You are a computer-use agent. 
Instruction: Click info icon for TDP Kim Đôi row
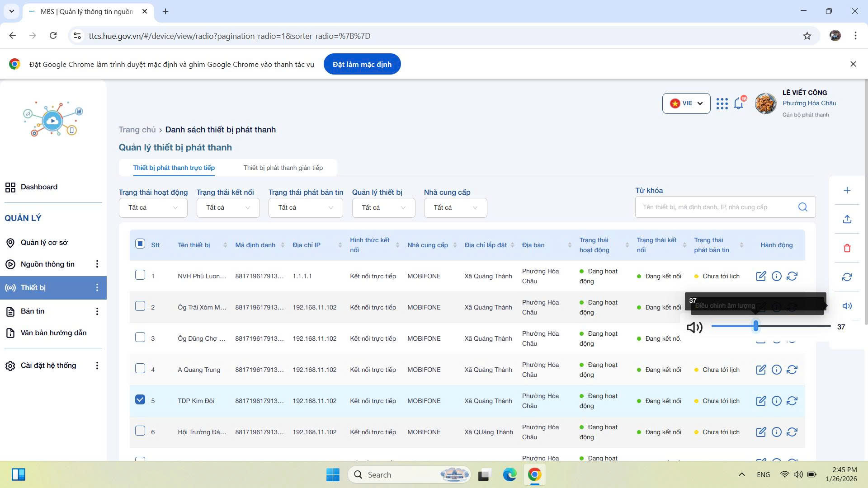coord(776,401)
